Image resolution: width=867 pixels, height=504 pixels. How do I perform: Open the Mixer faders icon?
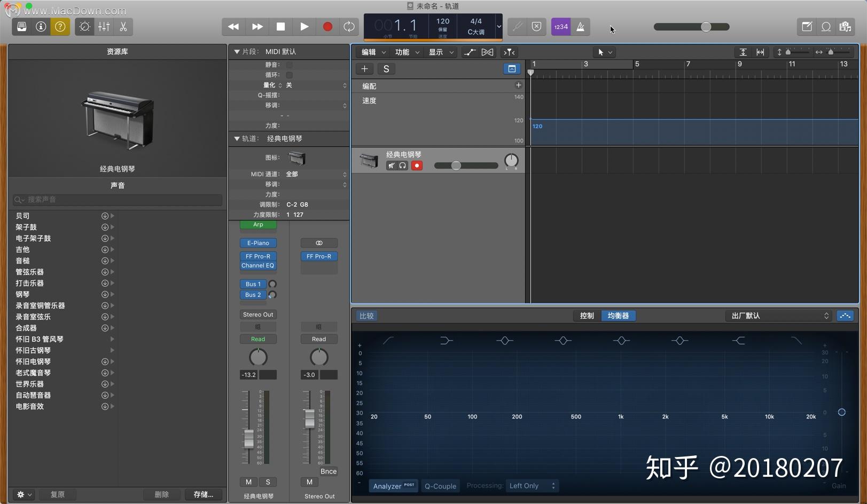(x=104, y=27)
